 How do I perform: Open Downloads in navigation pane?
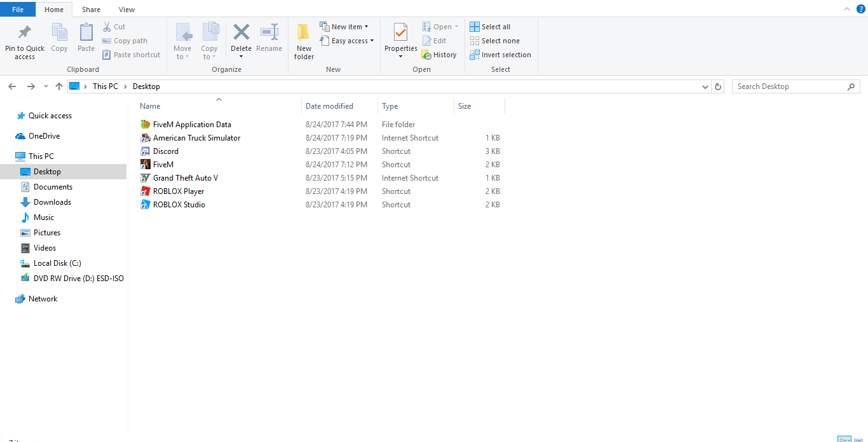point(52,202)
